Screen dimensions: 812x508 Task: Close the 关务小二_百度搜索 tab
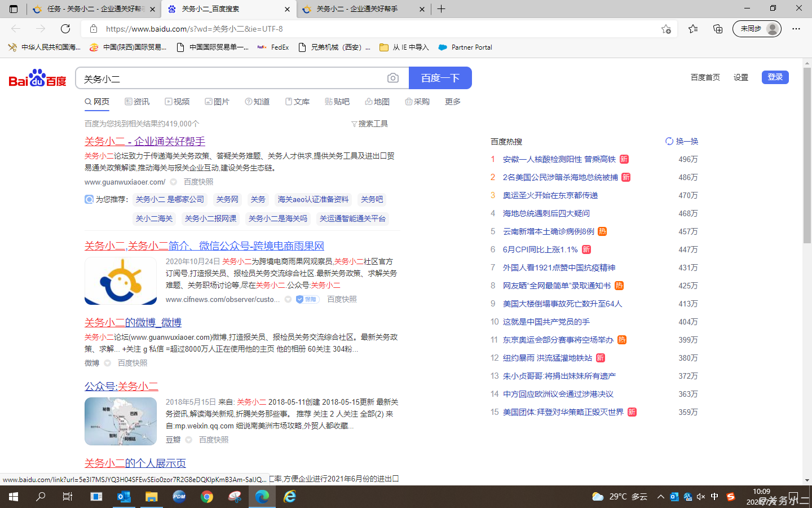tap(287, 9)
